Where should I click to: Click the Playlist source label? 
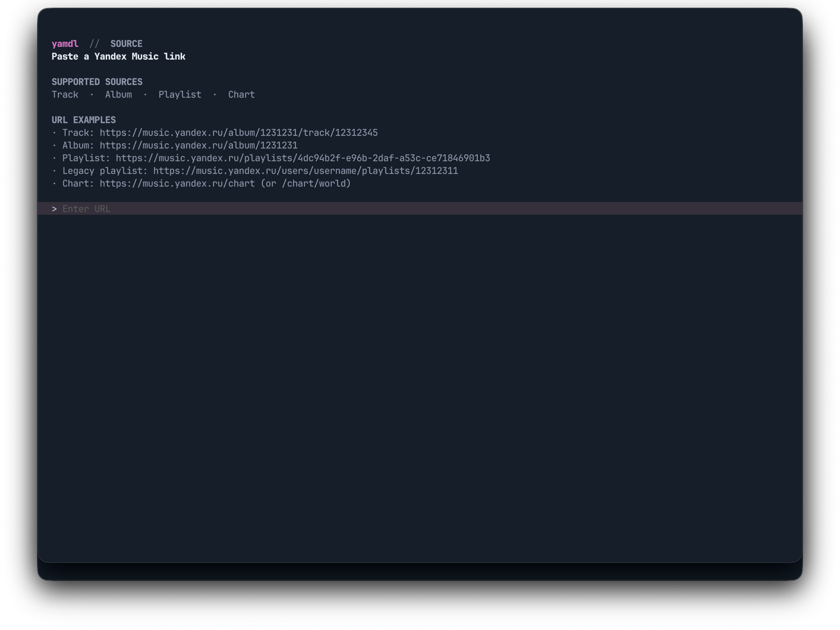pos(180,94)
